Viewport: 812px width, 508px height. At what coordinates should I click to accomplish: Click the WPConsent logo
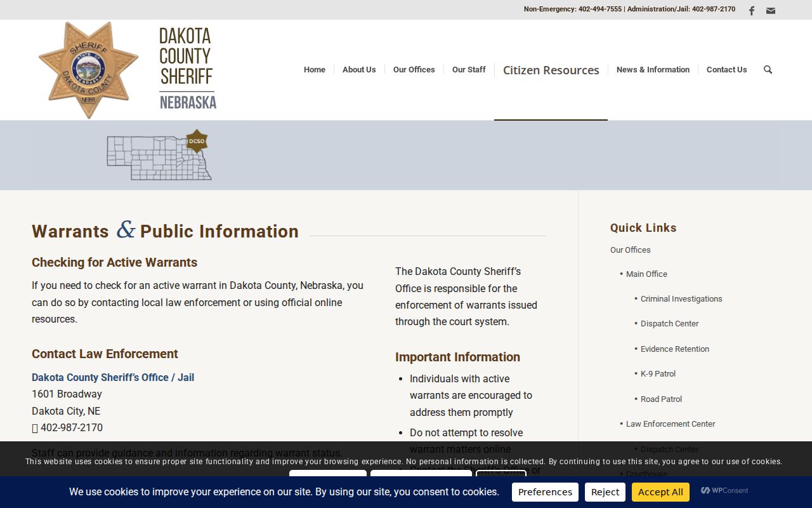click(x=724, y=491)
